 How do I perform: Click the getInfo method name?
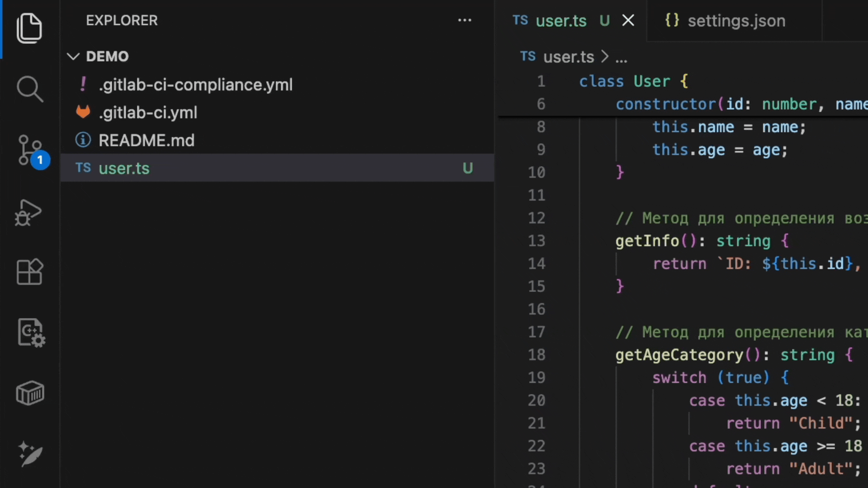pyautogui.click(x=647, y=241)
